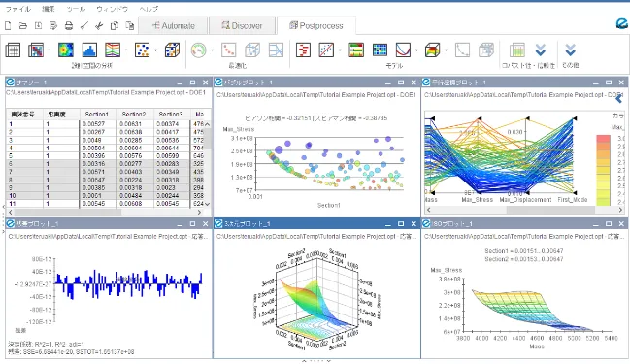Click the paste clipboard icon
Screen dimensions: 630x364
(x=130, y=25)
